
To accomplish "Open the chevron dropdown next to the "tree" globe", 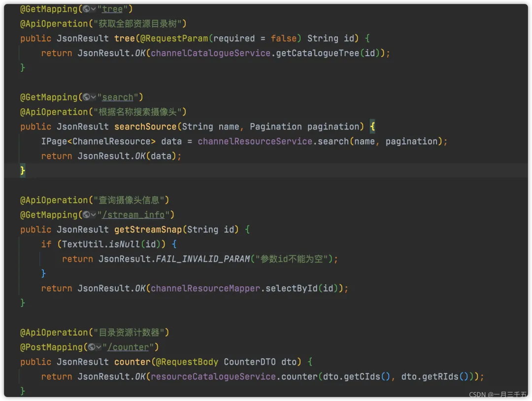I will [94, 9].
